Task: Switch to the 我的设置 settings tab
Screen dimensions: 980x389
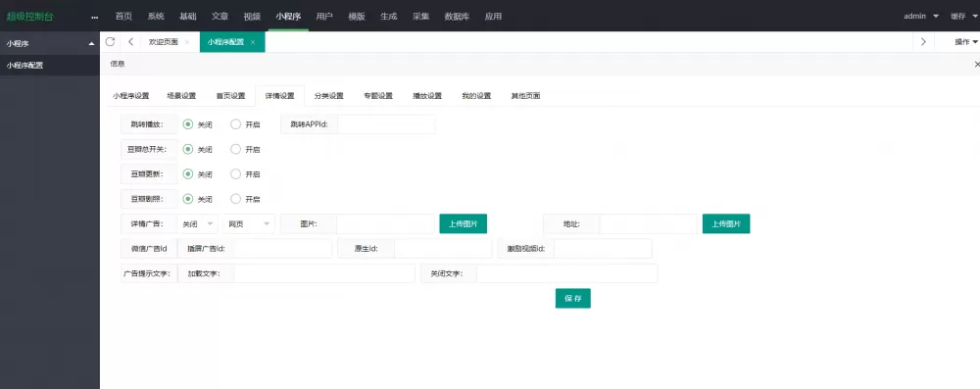Action: (476, 96)
